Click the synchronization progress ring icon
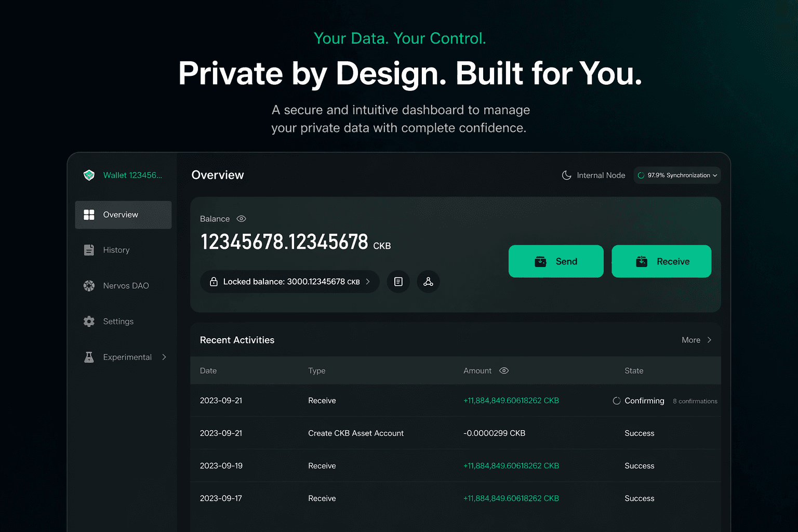 (x=641, y=176)
